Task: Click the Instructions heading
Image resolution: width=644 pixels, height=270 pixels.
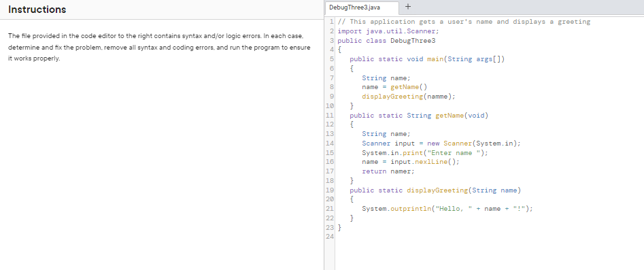Action: coord(37,10)
